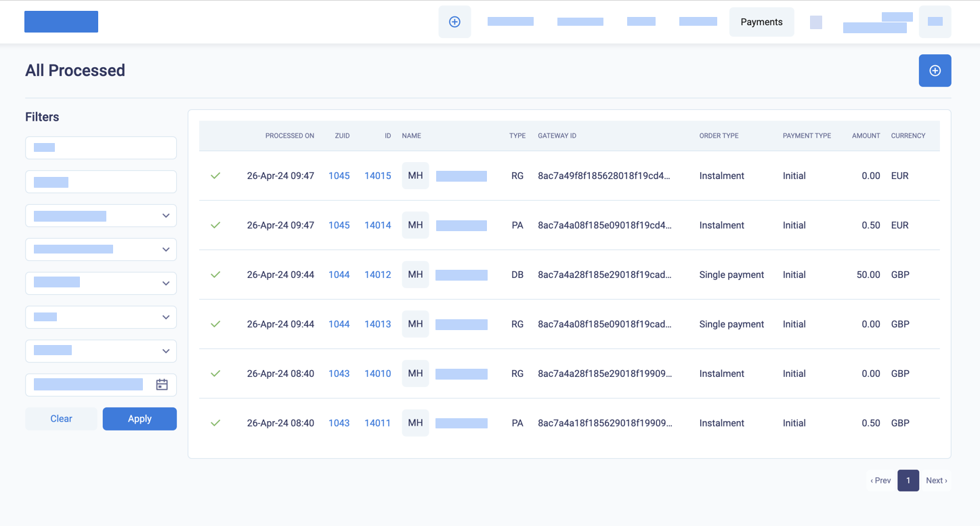Click the MH avatar in row 14013
Image resolution: width=980 pixels, height=526 pixels.
415,324
